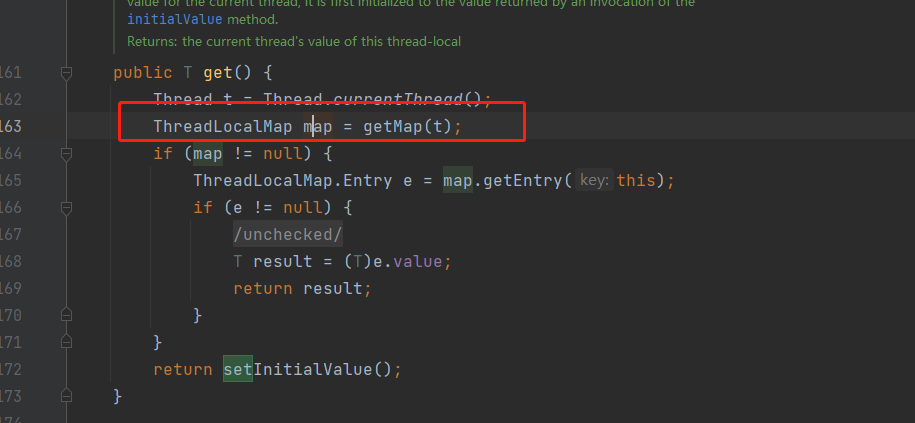Click fold end marker at line 170
Viewport: 915px width, 423px height.
point(66,315)
